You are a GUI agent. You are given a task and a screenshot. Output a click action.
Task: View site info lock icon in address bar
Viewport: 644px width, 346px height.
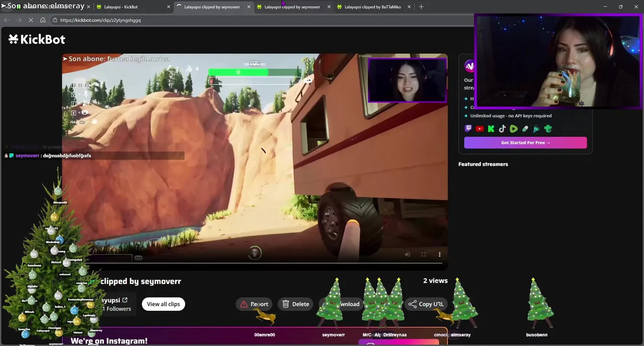55,20
